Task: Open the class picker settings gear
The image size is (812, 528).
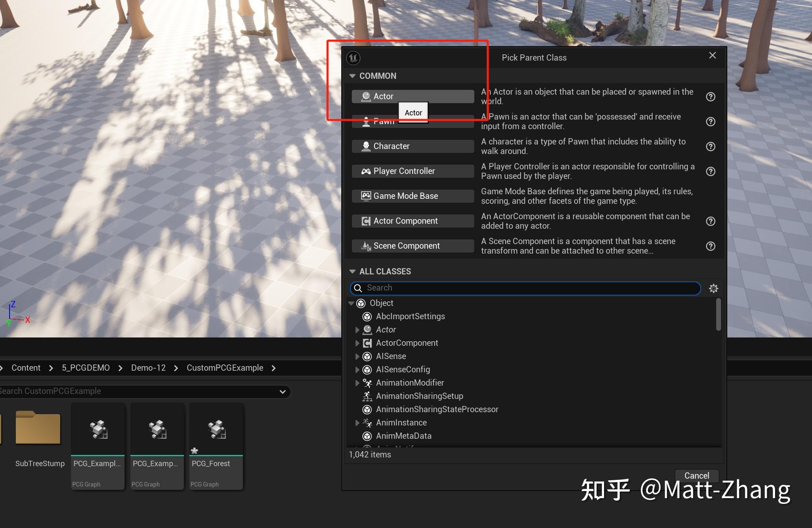Action: [714, 288]
